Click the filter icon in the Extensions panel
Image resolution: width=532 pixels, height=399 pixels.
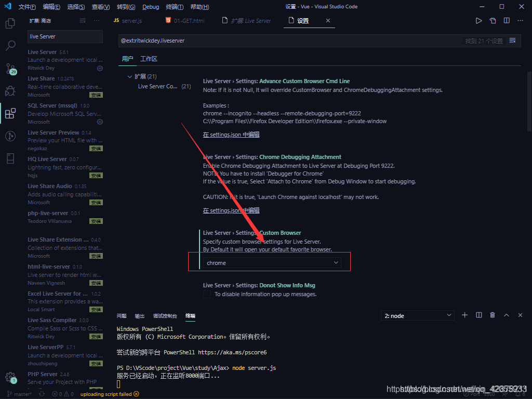83,20
